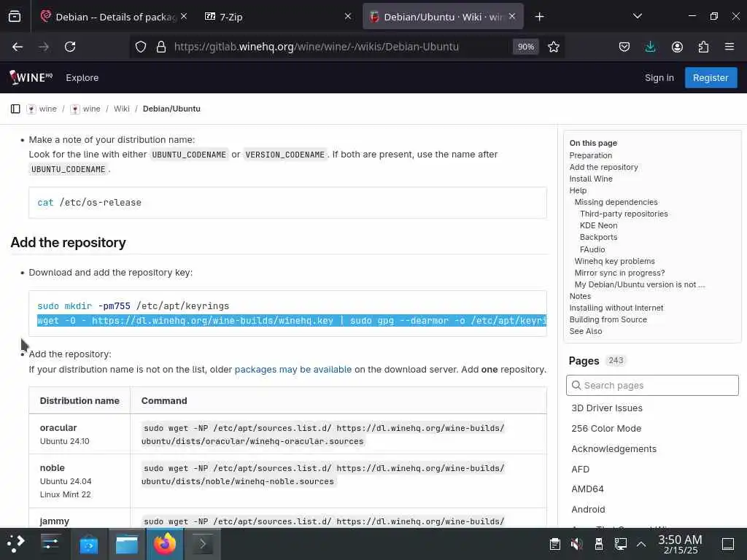Jump to Missing dependencies section

coord(616,202)
